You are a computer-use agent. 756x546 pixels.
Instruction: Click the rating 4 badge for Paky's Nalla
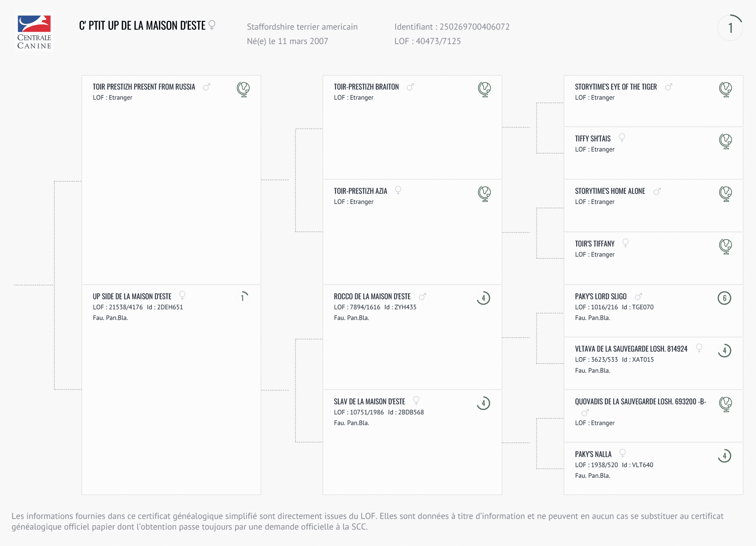pos(724,456)
